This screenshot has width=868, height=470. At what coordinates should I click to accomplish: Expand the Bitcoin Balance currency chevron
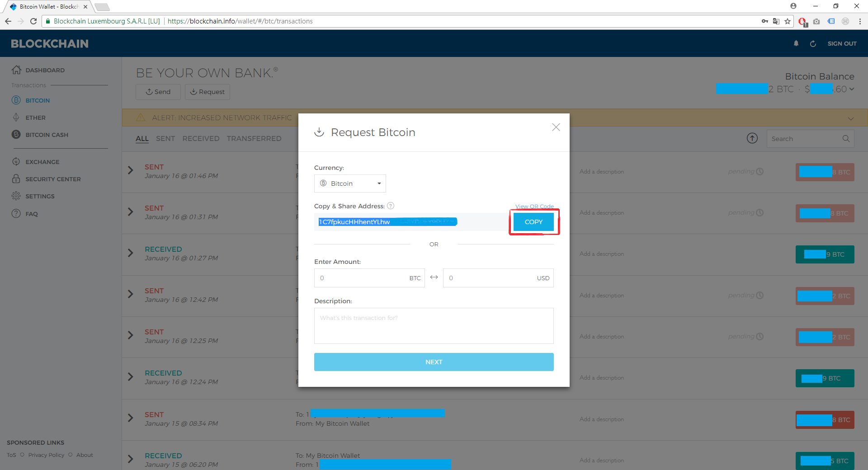click(x=852, y=89)
